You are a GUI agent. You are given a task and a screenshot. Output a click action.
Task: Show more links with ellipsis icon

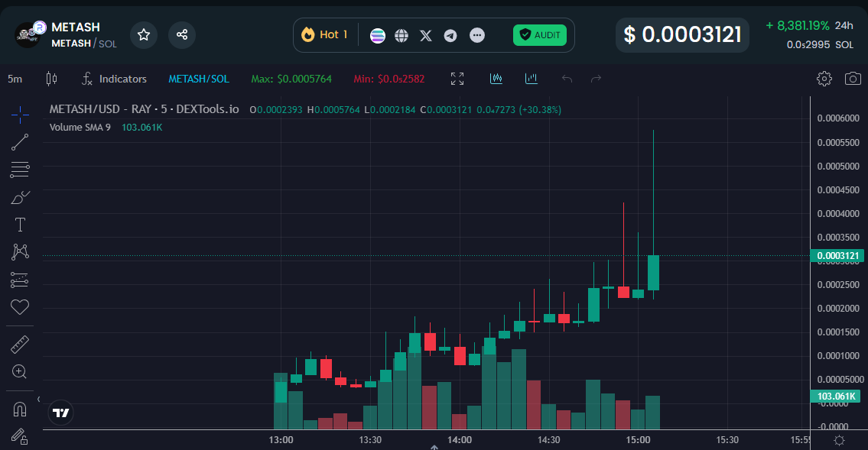pos(477,35)
